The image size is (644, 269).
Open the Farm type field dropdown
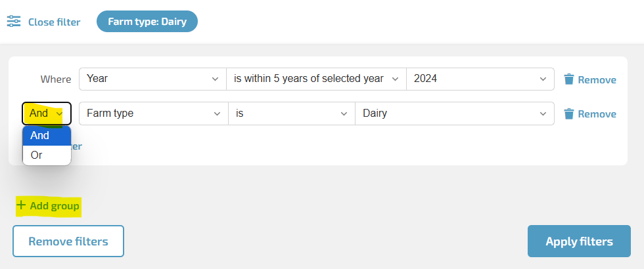coord(154,113)
